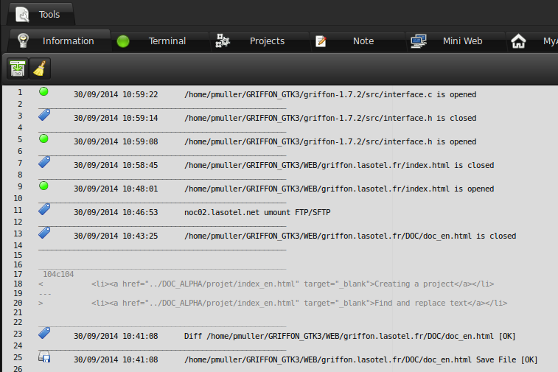Click green dot beside index.html opened entry
This screenshot has height=372, width=558.
click(x=44, y=185)
